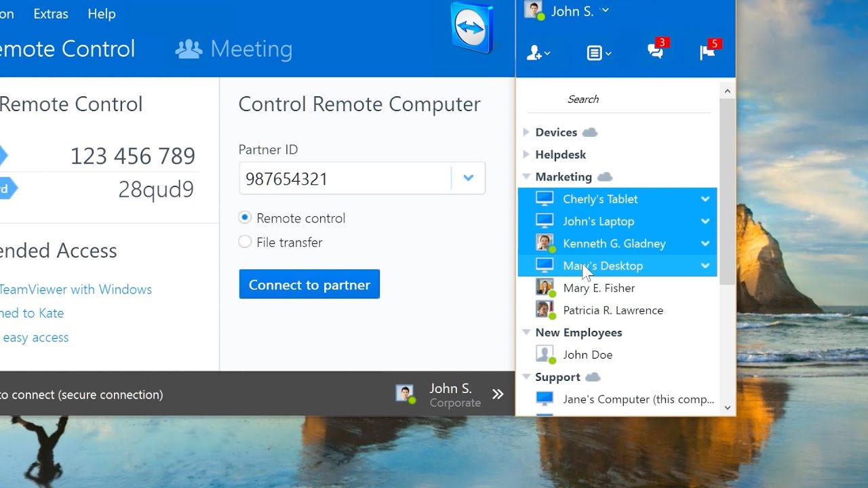Select the File transfer radio option
The image size is (868, 488).
click(x=245, y=242)
